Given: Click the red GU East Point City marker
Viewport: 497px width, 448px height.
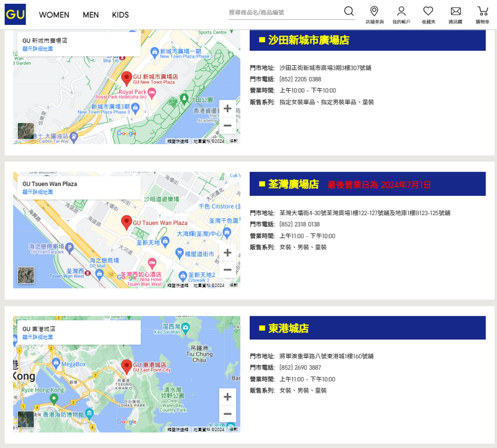Looking at the screenshot, I should pos(127,367).
